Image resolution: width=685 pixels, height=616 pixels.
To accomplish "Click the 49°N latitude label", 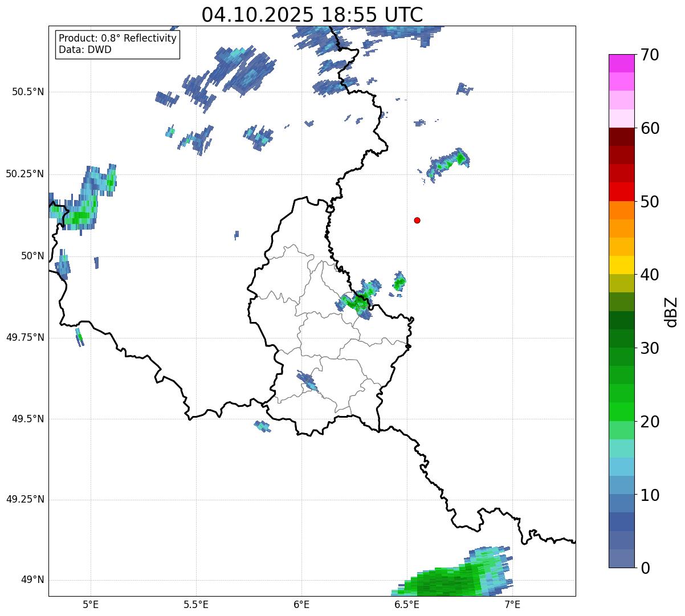I will [32, 580].
